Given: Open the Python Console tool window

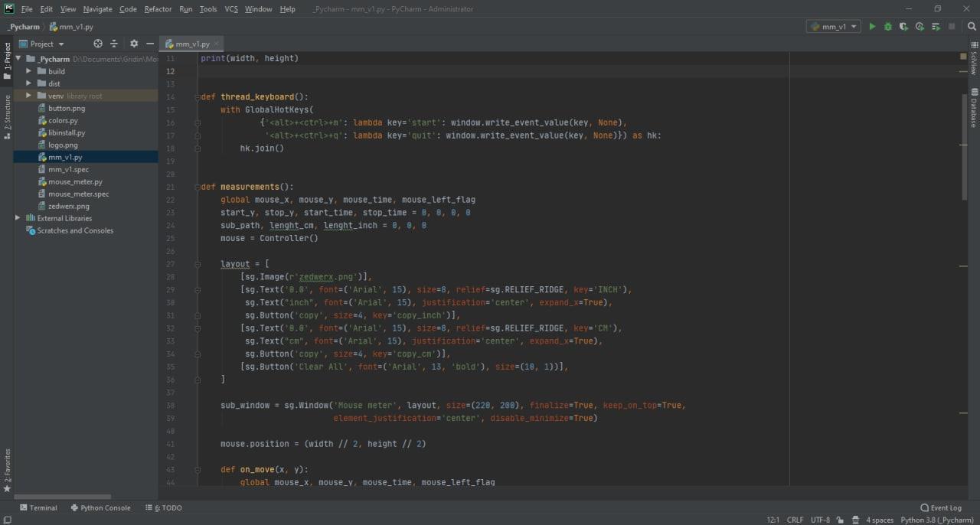Looking at the screenshot, I should [x=100, y=507].
